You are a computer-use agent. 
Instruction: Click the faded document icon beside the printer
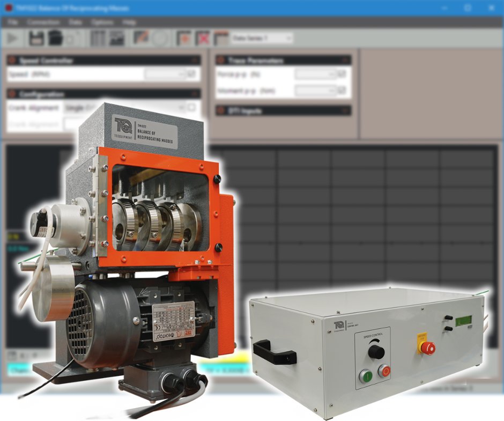(73, 38)
